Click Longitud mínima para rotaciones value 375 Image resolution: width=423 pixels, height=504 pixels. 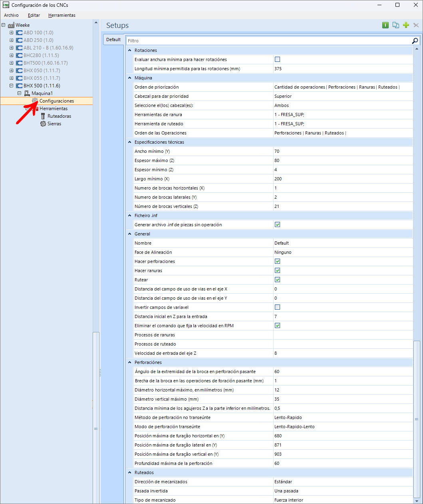click(343, 69)
